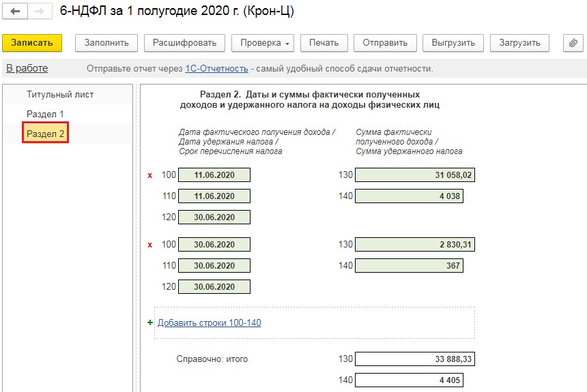Export report with Выгрузить button
The height and width of the screenshot is (392, 587).
coord(453,42)
